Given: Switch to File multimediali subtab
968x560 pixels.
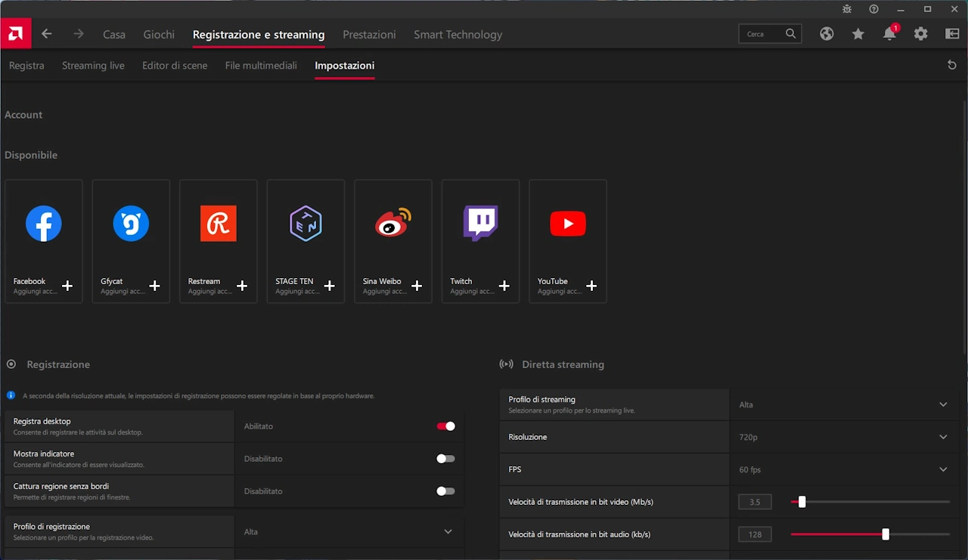Looking at the screenshot, I should pos(261,66).
